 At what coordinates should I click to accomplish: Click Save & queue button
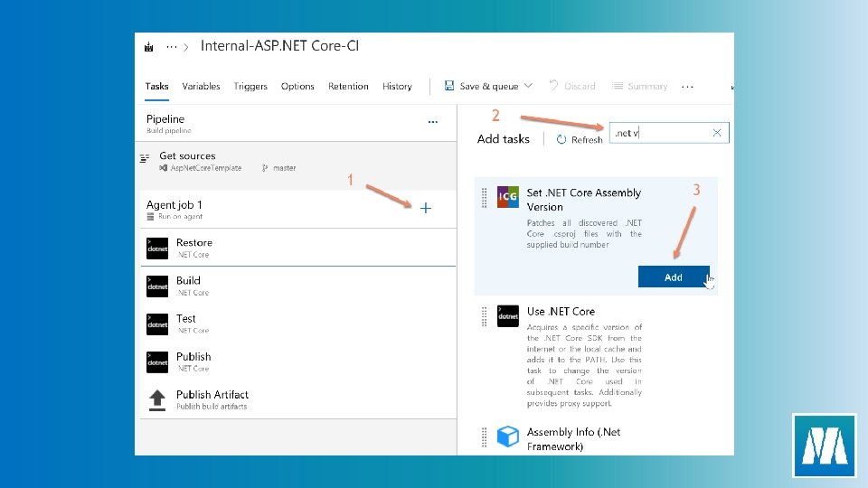(x=481, y=87)
